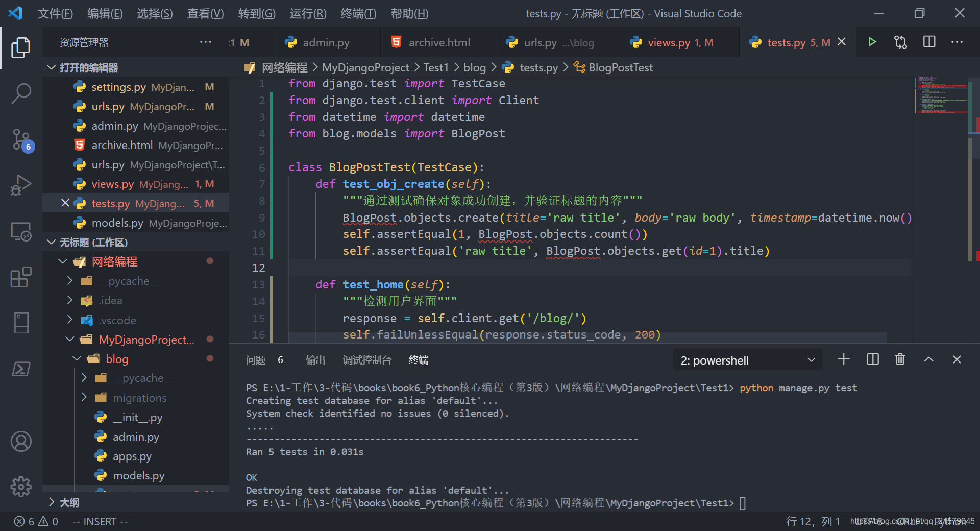980x531 pixels.
Task: Open the Explorer view in activity bar
Action: click(21, 47)
